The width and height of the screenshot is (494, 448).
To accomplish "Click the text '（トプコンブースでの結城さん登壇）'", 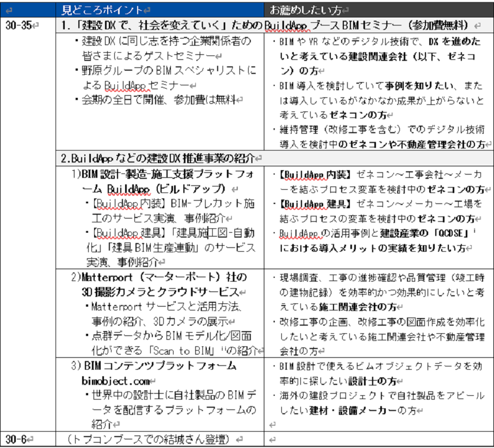I will point(149,439).
